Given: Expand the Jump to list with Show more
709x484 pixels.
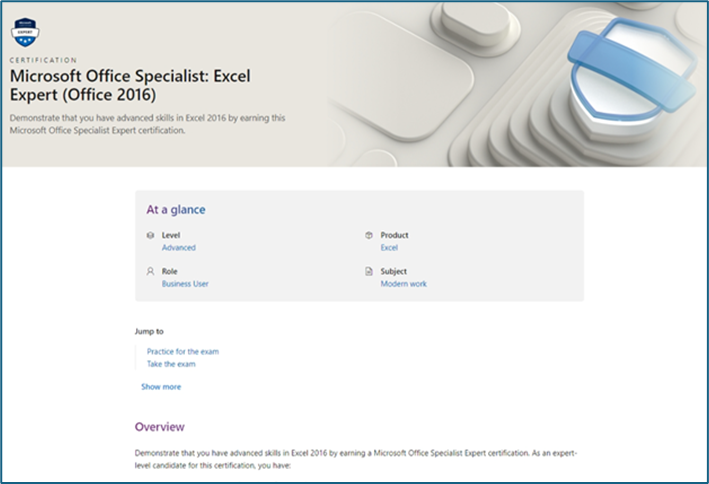Looking at the screenshot, I should pos(161,387).
